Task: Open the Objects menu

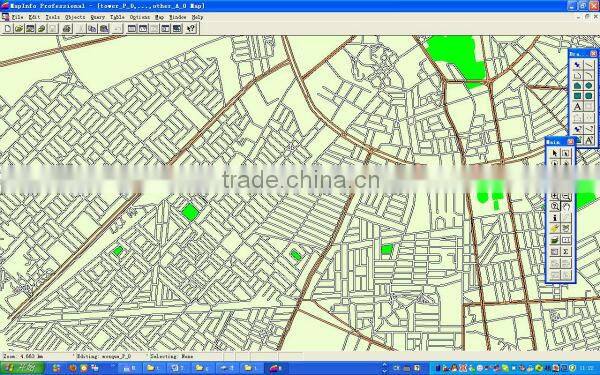Action: pos(75,17)
